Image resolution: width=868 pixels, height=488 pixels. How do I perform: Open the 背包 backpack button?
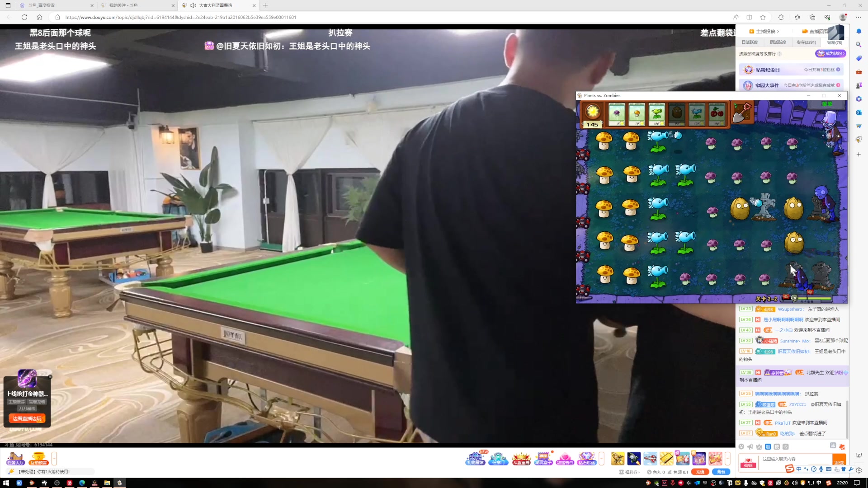[721, 472]
